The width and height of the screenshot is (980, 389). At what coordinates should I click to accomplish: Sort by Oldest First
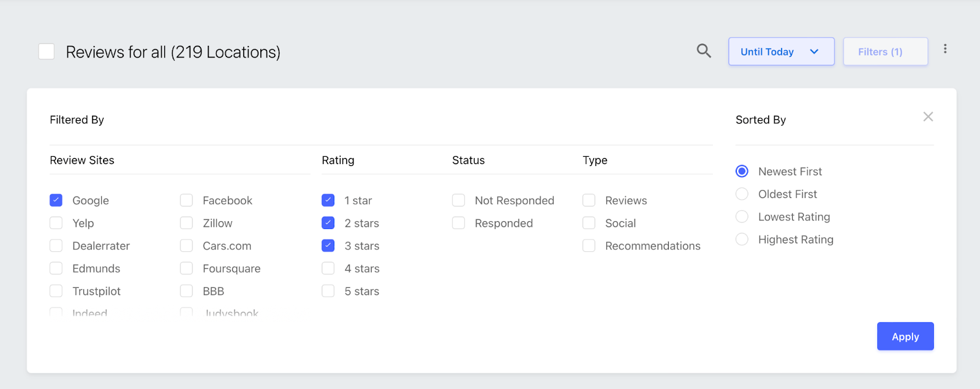pyautogui.click(x=742, y=194)
